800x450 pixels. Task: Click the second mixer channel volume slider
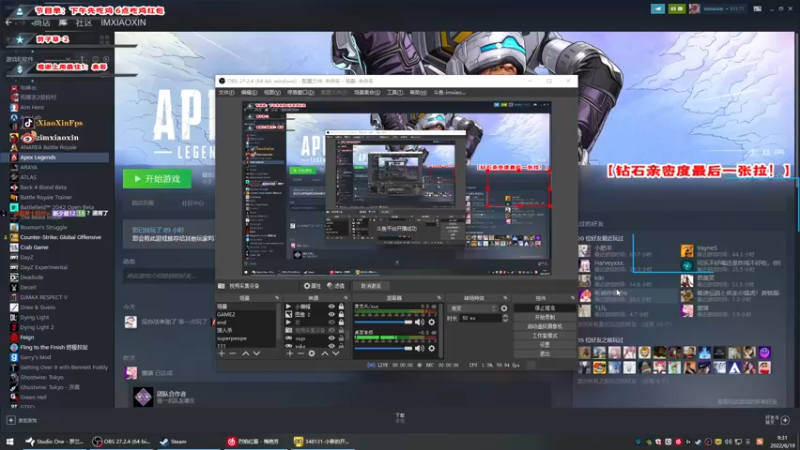coord(383,348)
